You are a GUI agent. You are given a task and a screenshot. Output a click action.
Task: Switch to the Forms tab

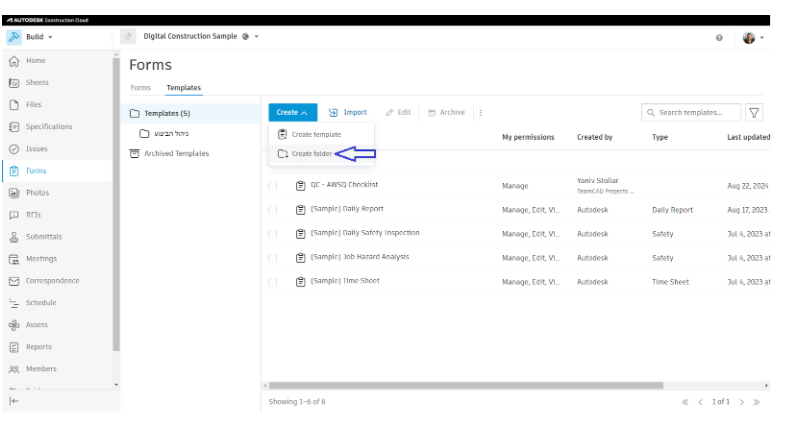coord(140,88)
